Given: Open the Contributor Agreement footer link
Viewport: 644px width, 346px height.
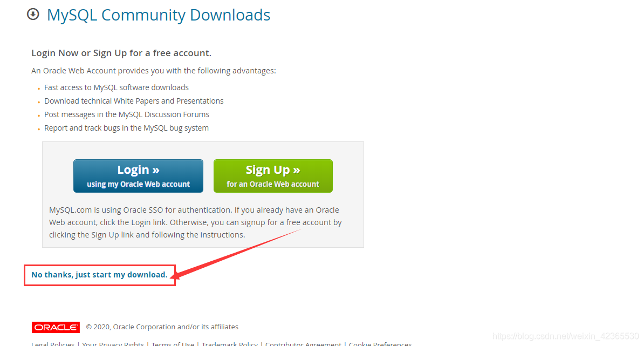Looking at the screenshot, I should point(303,343).
